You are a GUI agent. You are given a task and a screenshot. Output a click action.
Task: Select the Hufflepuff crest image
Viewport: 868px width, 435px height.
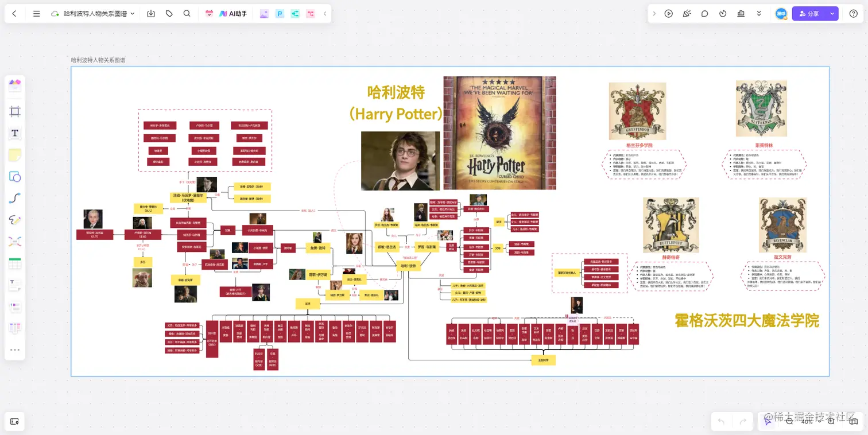671,225
